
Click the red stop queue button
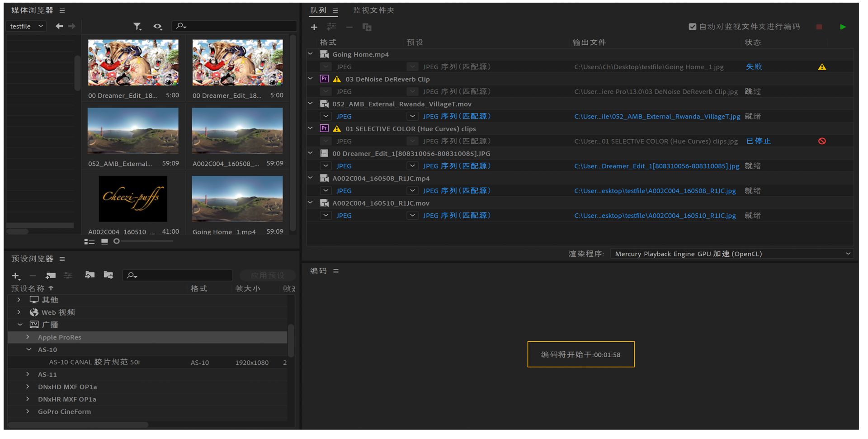coord(819,27)
